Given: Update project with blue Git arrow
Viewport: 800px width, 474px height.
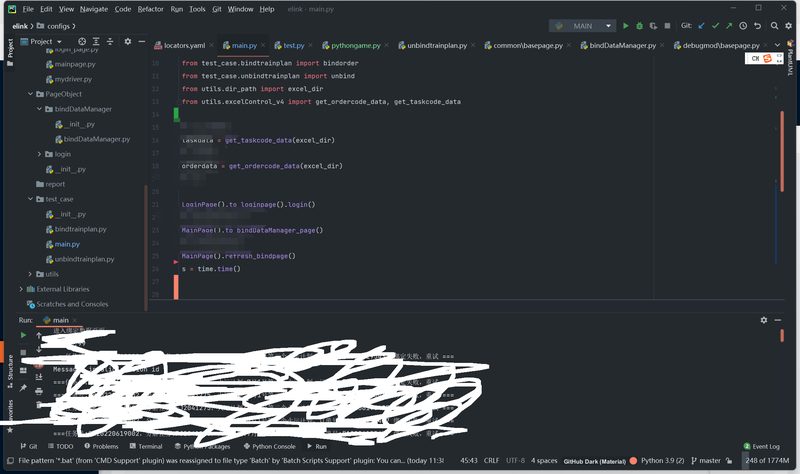Looking at the screenshot, I should (x=702, y=26).
